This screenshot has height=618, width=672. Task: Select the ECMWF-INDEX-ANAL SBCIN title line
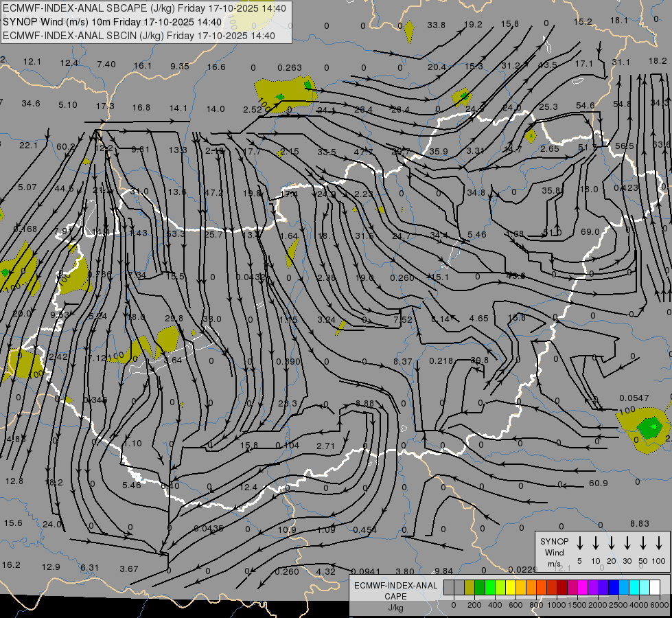click(x=139, y=36)
